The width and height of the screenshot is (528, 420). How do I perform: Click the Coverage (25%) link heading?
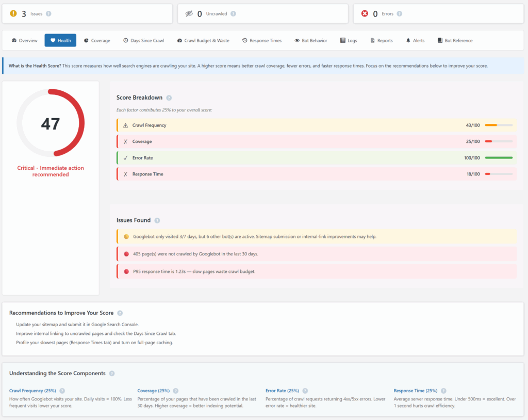coord(154,391)
